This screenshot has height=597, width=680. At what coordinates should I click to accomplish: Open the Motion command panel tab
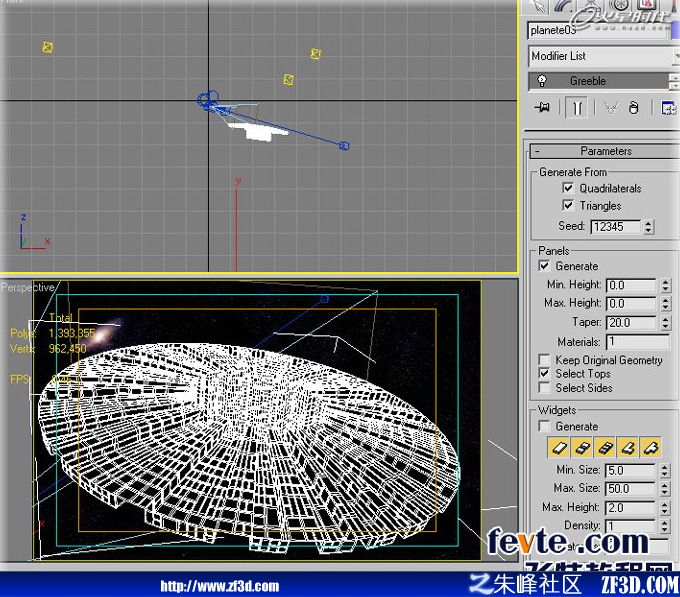coord(619,6)
